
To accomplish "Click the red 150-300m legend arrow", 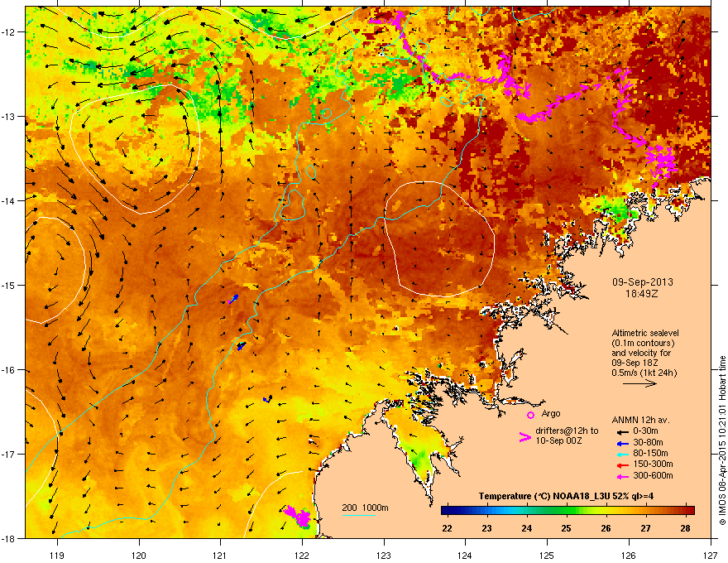I will (x=623, y=465).
